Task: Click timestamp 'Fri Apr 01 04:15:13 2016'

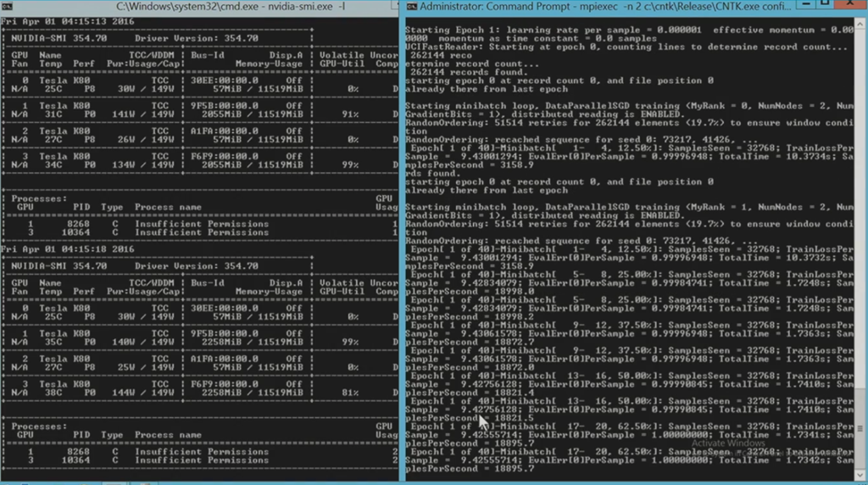Action: (x=67, y=21)
